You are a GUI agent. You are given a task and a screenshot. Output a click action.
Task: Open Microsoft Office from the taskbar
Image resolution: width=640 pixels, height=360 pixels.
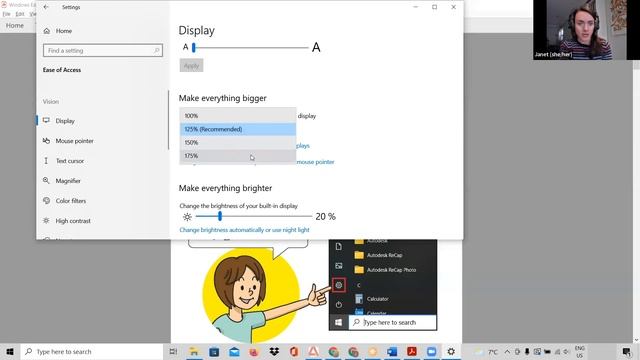294,351
